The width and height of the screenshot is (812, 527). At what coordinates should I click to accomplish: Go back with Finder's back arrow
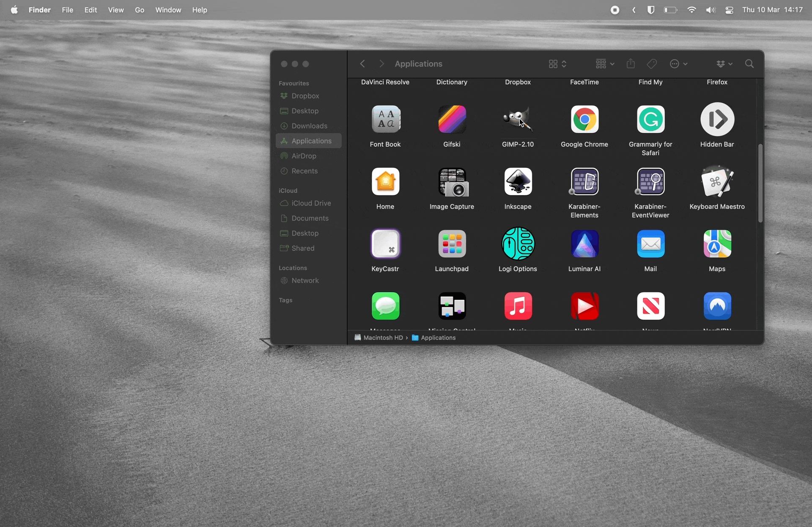click(362, 64)
